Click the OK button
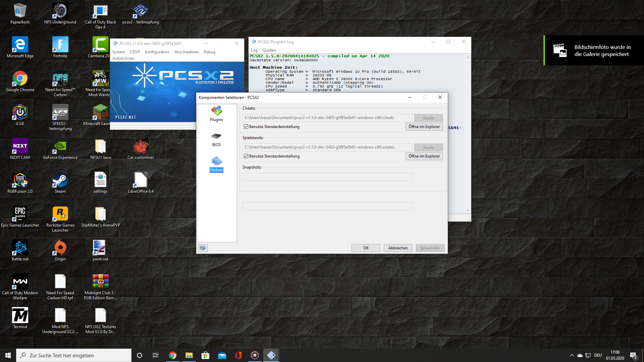 [366, 248]
